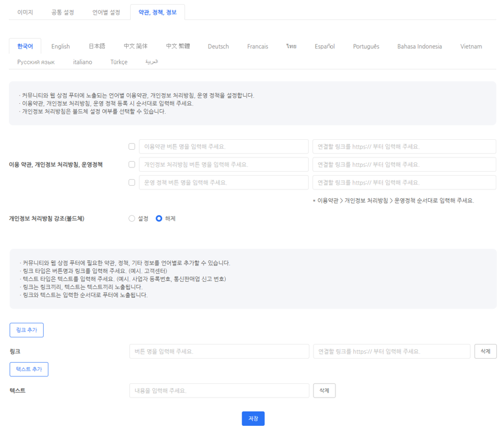
Task: Click the 링크 추가 button
Action: coord(27,330)
